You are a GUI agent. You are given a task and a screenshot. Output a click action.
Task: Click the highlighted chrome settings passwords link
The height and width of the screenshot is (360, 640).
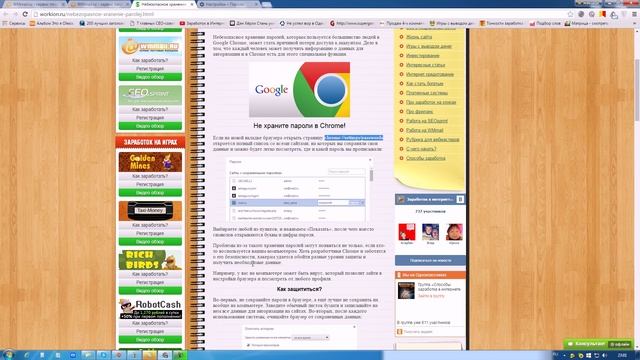(x=353, y=138)
